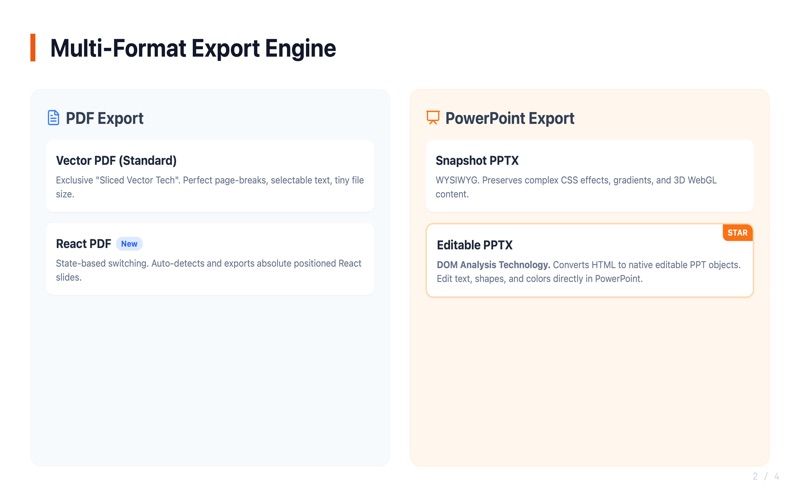The image size is (800, 500).
Task: Click the React PDF heading text
Action: click(x=84, y=244)
